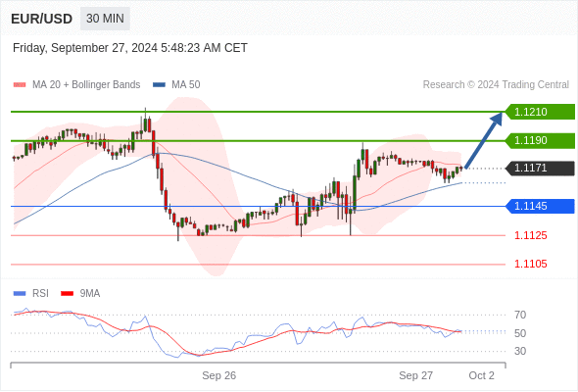Click the MA 20 Bollinger Bands legend swatch
The height and width of the screenshot is (392, 578).
coord(20,85)
